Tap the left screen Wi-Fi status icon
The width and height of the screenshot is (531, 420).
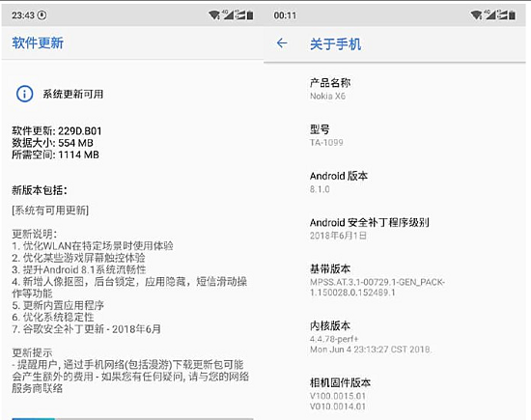click(214, 14)
